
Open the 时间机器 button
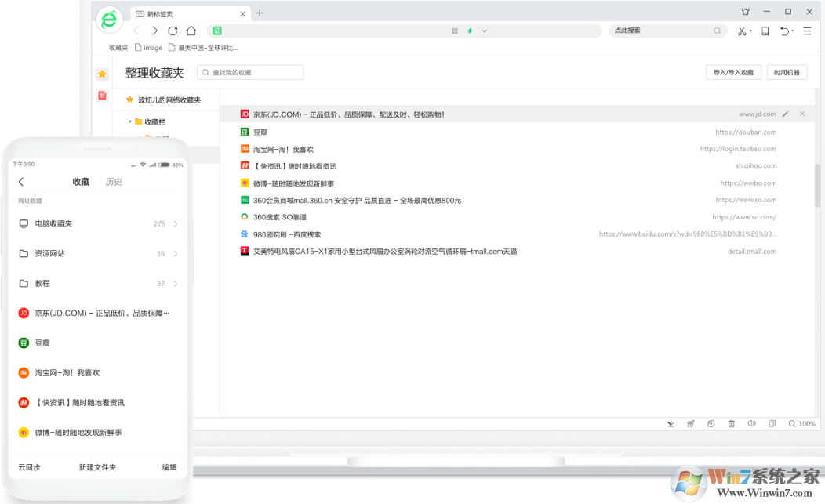pyautogui.click(x=789, y=71)
